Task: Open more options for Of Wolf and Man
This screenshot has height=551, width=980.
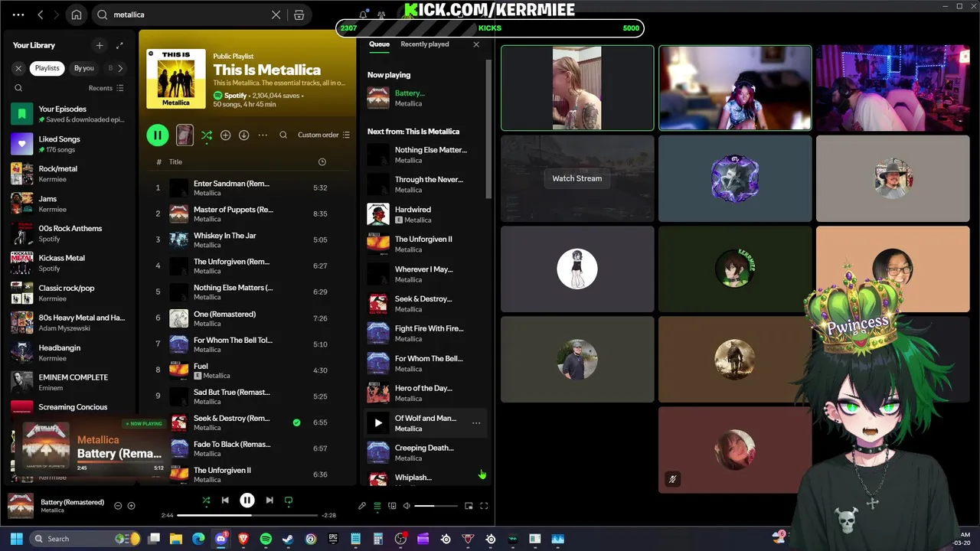Action: (x=476, y=422)
